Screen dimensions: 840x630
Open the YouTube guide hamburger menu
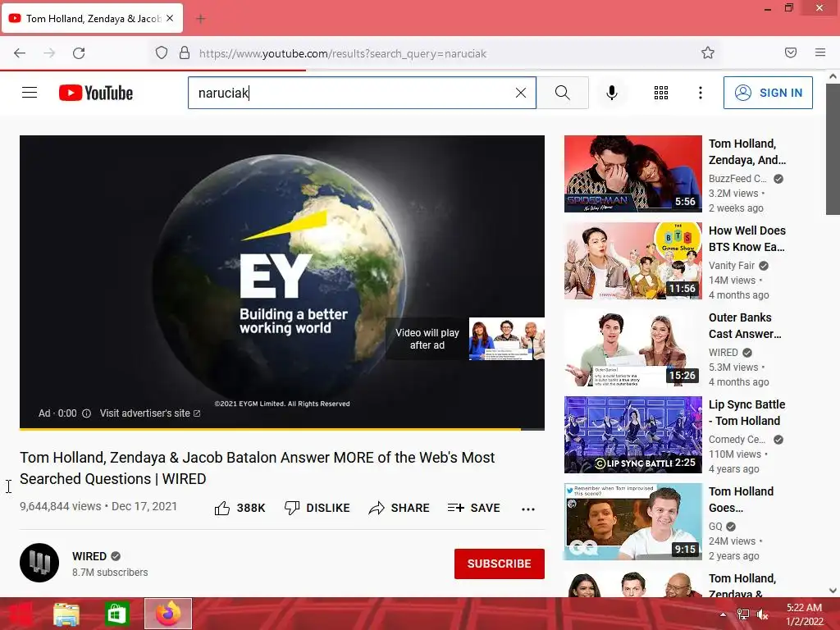[30, 93]
